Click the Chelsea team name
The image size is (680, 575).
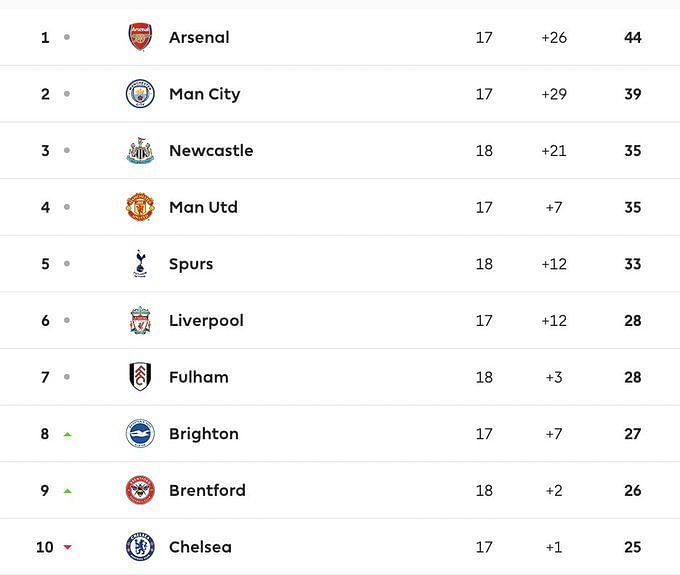click(200, 547)
